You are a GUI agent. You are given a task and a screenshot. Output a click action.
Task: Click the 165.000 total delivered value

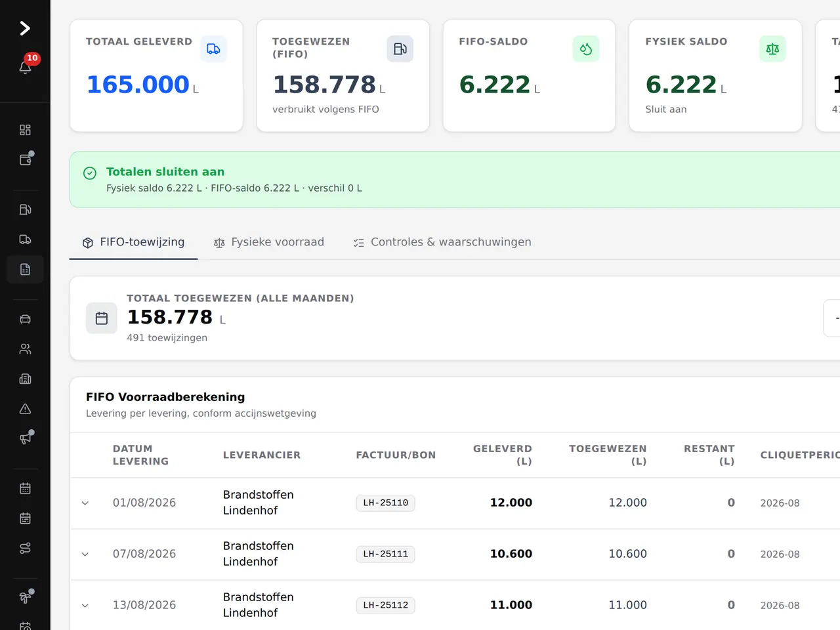tap(138, 85)
